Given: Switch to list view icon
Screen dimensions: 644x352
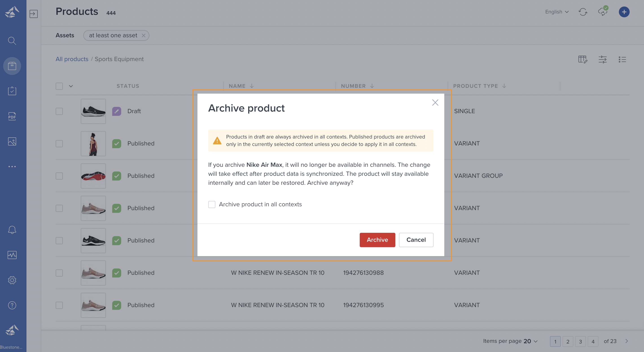Looking at the screenshot, I should tap(622, 59).
